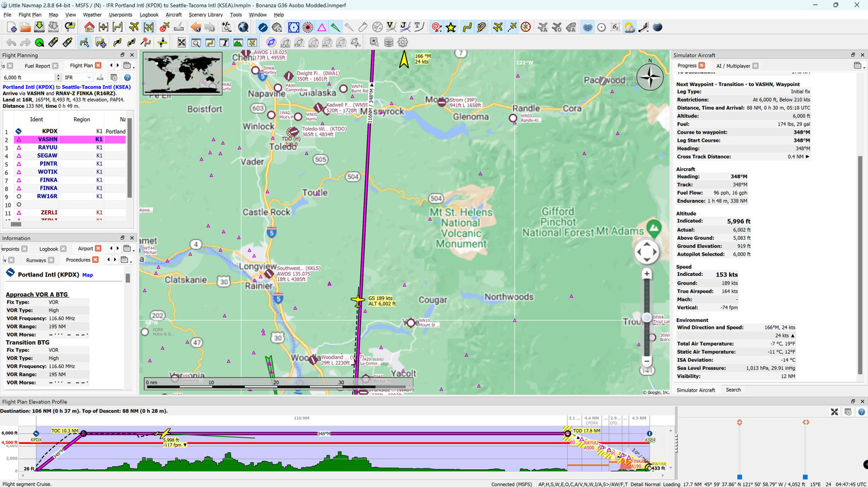Close the Runways tab

[51, 260]
